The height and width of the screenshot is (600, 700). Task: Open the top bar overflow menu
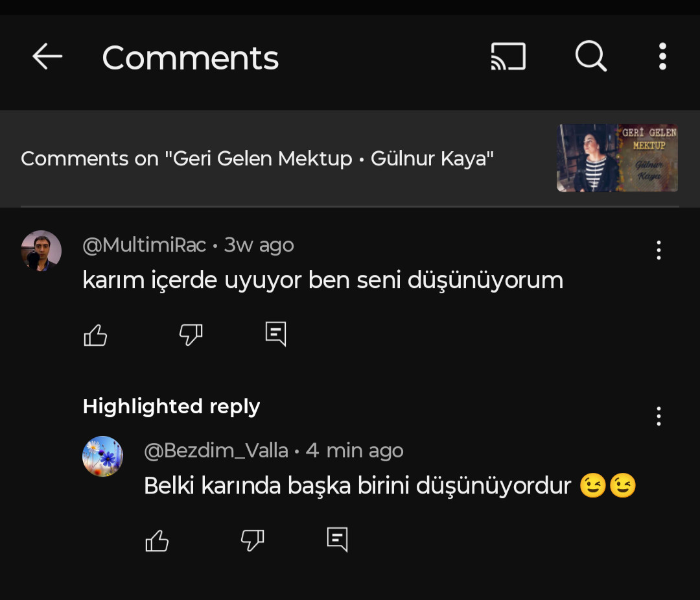[662, 57]
